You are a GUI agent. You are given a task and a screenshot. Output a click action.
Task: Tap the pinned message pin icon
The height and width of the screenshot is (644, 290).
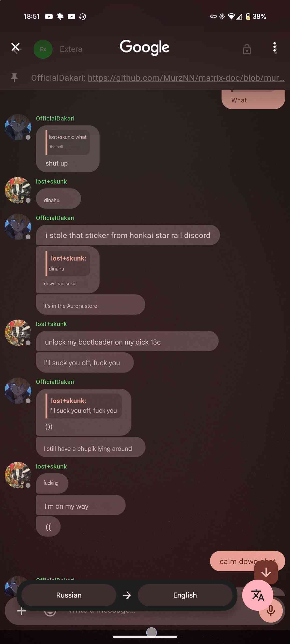pyautogui.click(x=14, y=78)
